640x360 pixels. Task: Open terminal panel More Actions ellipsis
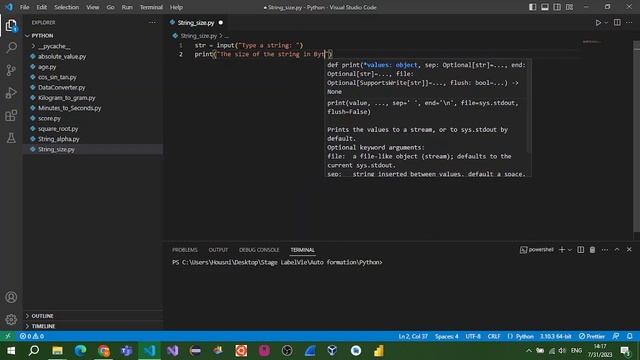pyautogui.click(x=604, y=250)
